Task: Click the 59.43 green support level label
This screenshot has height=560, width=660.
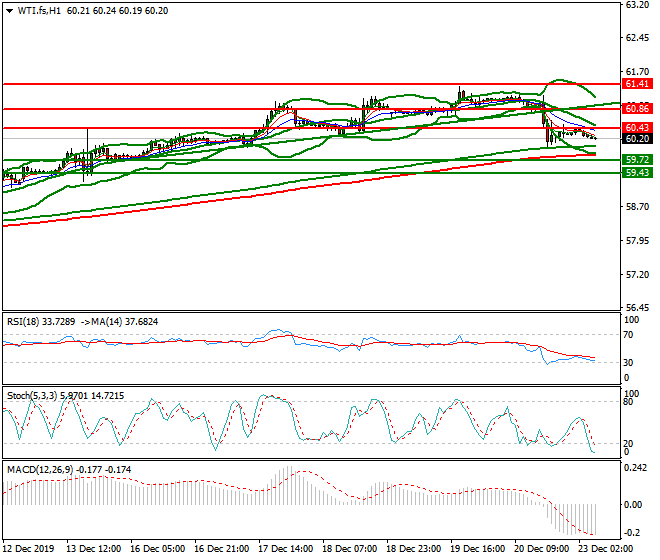Action: point(637,173)
